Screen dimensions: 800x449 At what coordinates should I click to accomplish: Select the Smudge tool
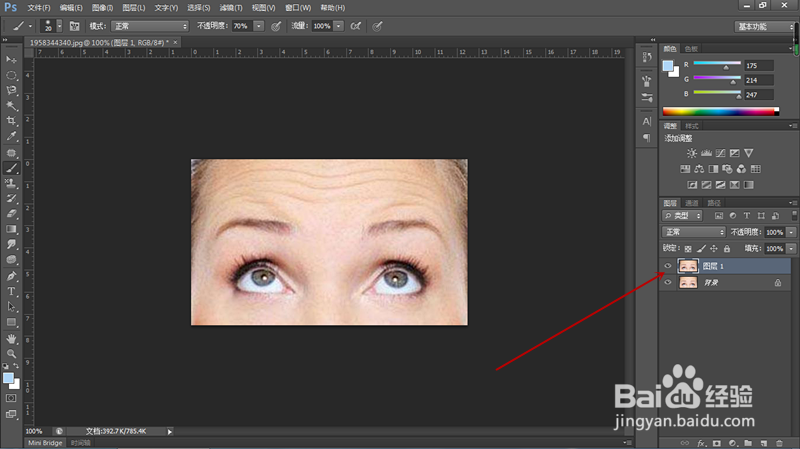(x=11, y=244)
